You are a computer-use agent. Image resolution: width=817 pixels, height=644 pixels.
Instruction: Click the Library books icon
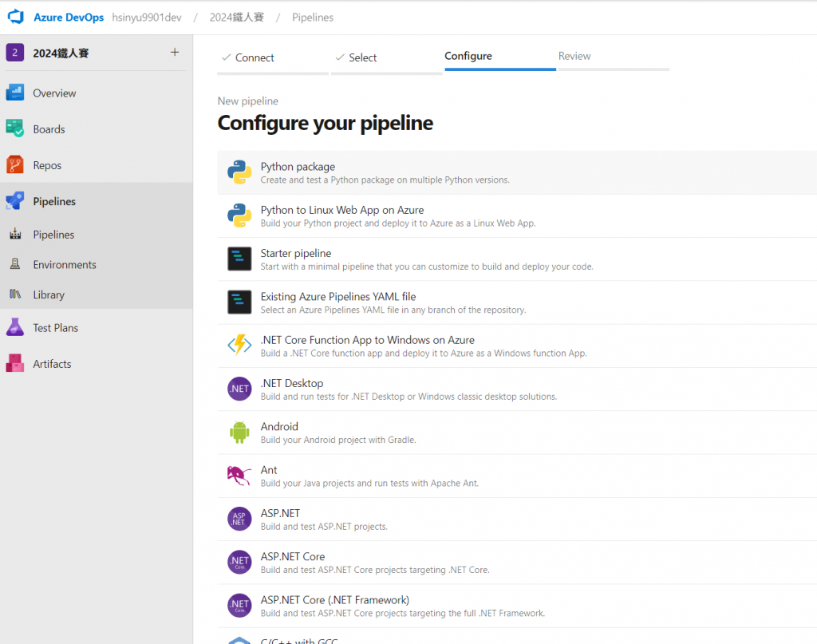coord(16,294)
